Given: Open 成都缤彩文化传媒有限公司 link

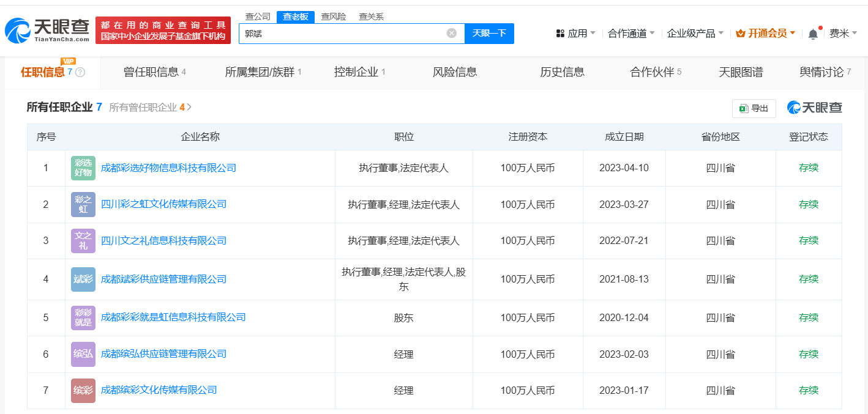Looking at the screenshot, I should [x=159, y=390].
